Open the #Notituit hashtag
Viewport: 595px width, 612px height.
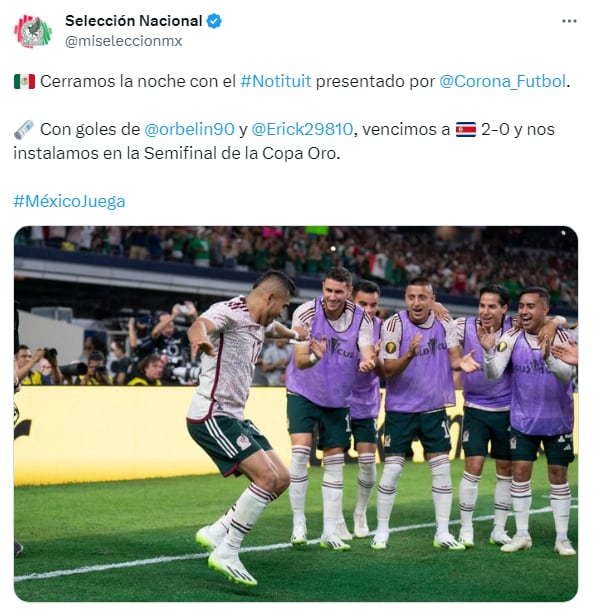[276, 82]
